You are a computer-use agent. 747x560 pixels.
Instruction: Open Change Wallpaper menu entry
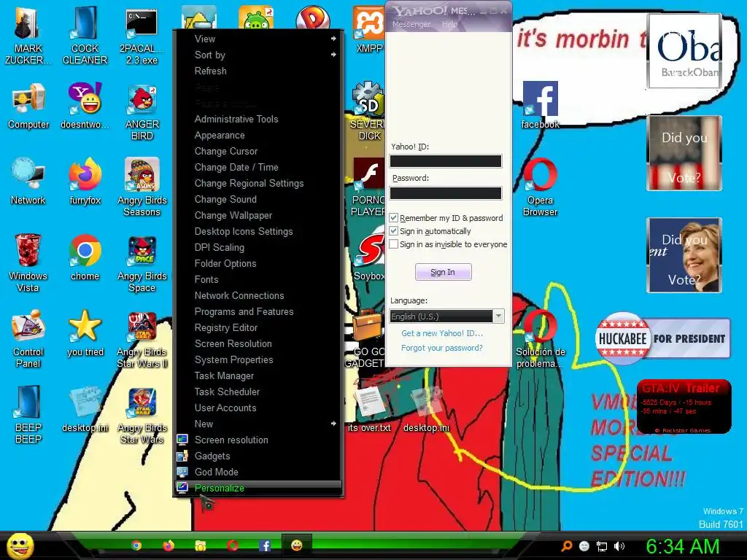tap(258, 215)
